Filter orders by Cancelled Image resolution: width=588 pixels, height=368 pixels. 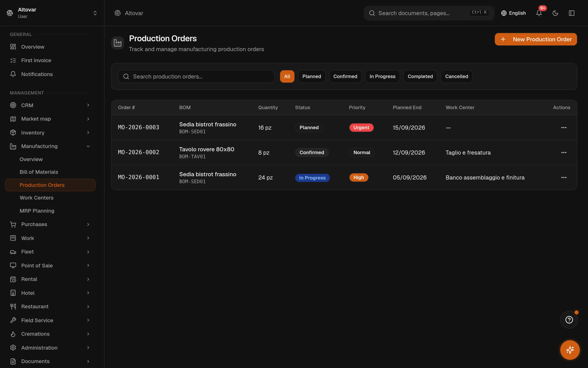pyautogui.click(x=456, y=76)
